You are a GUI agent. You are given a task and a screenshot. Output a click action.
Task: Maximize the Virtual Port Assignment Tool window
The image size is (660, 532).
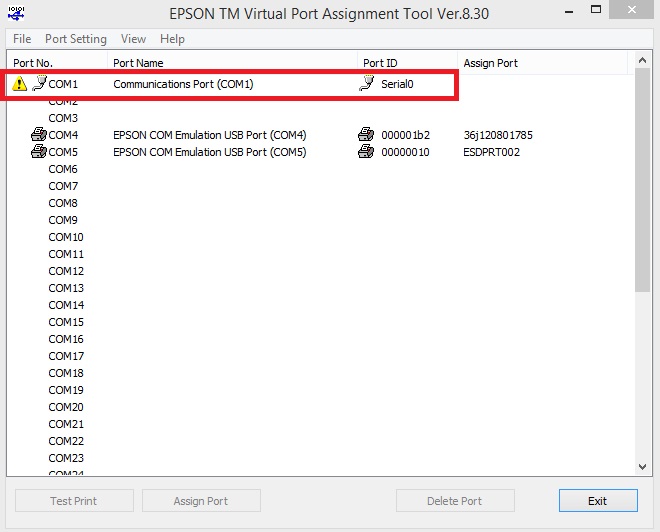coord(596,9)
